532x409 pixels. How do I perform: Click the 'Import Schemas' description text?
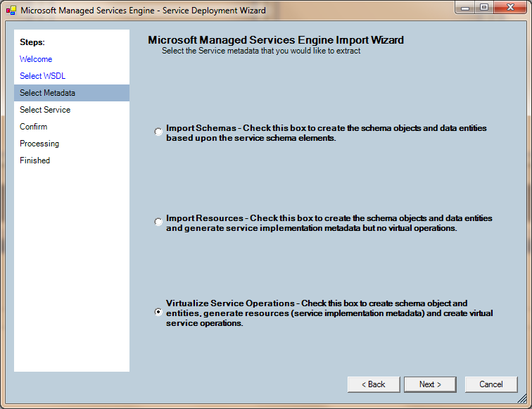click(x=326, y=133)
